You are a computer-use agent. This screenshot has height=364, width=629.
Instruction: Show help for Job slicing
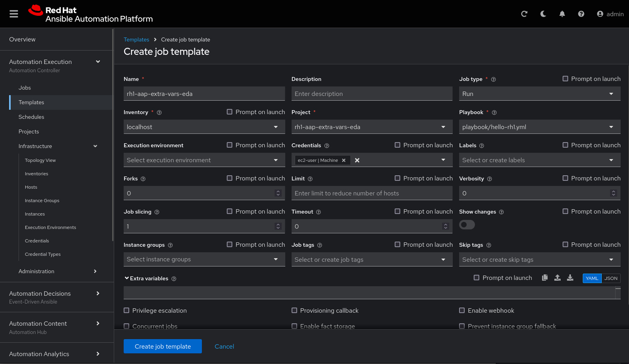point(157,212)
